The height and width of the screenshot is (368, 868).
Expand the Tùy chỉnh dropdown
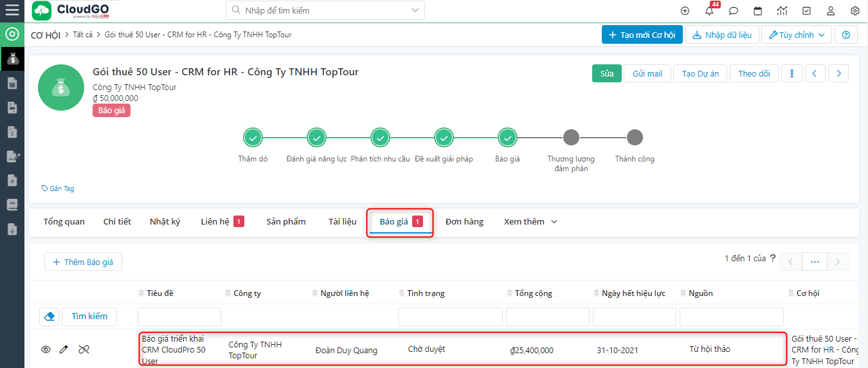tap(797, 35)
